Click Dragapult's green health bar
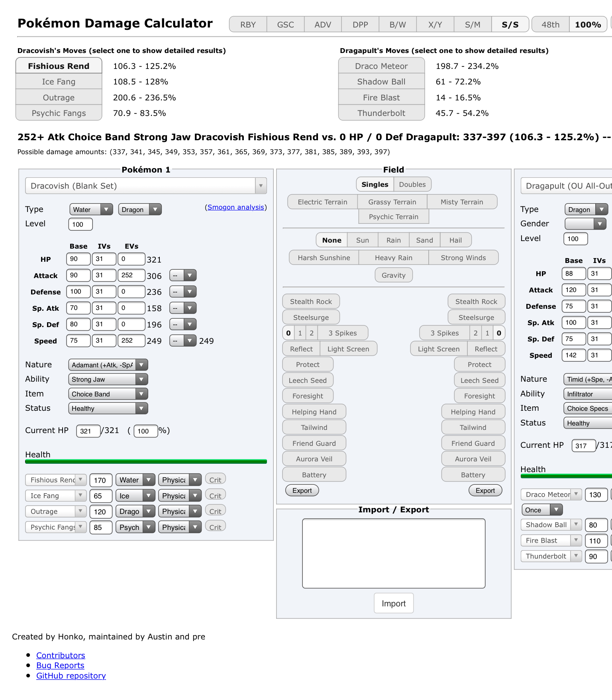612x700 pixels. 566,476
